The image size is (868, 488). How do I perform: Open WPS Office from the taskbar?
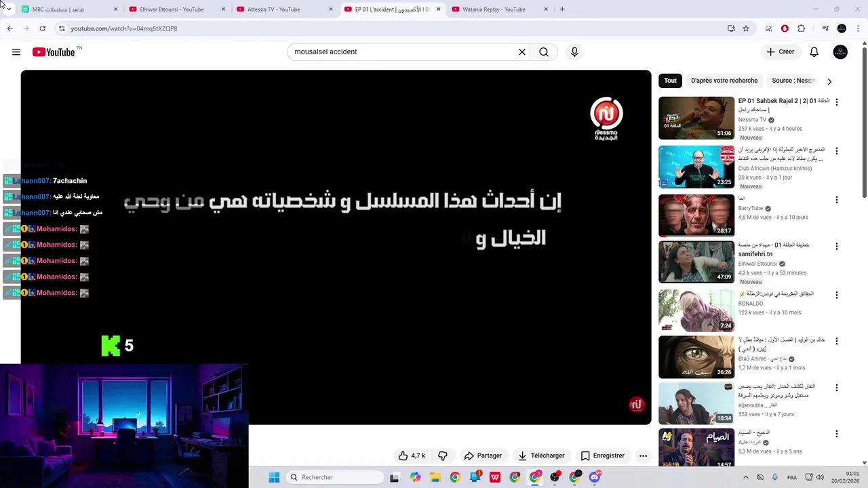point(495,477)
